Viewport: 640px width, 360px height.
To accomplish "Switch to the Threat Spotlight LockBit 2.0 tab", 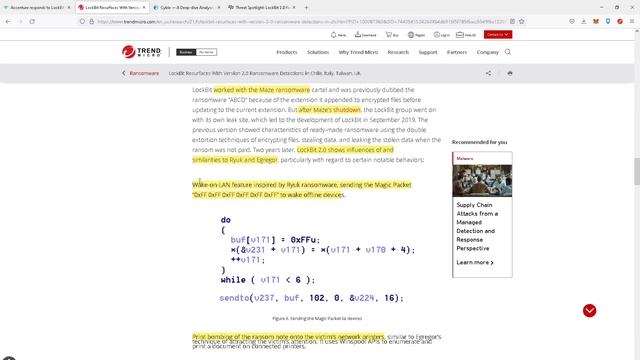I will click(x=262, y=7).
